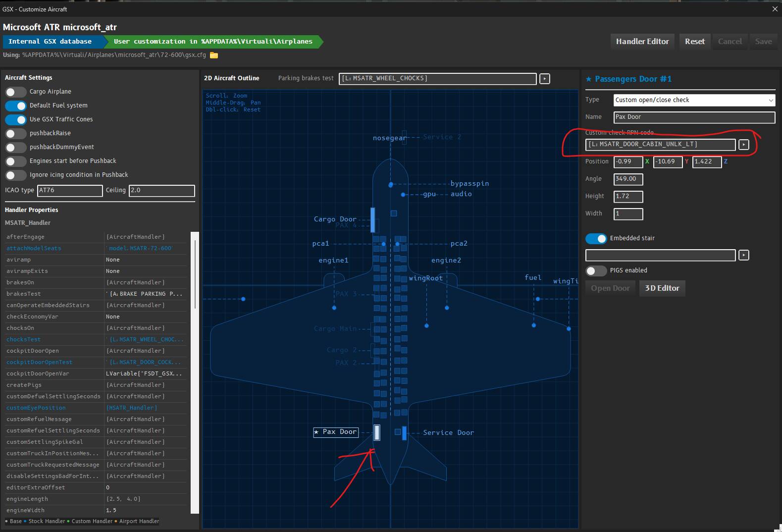The height and width of the screenshot is (532, 782).
Task: Select the cockpitDoorOpenVar property row
Action: click(96, 374)
